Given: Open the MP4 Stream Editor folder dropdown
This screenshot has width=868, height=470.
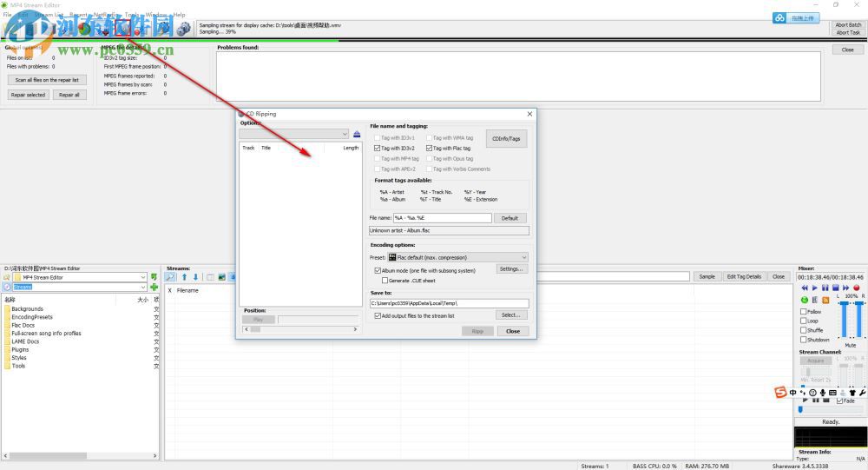Looking at the screenshot, I should pyautogui.click(x=143, y=277).
